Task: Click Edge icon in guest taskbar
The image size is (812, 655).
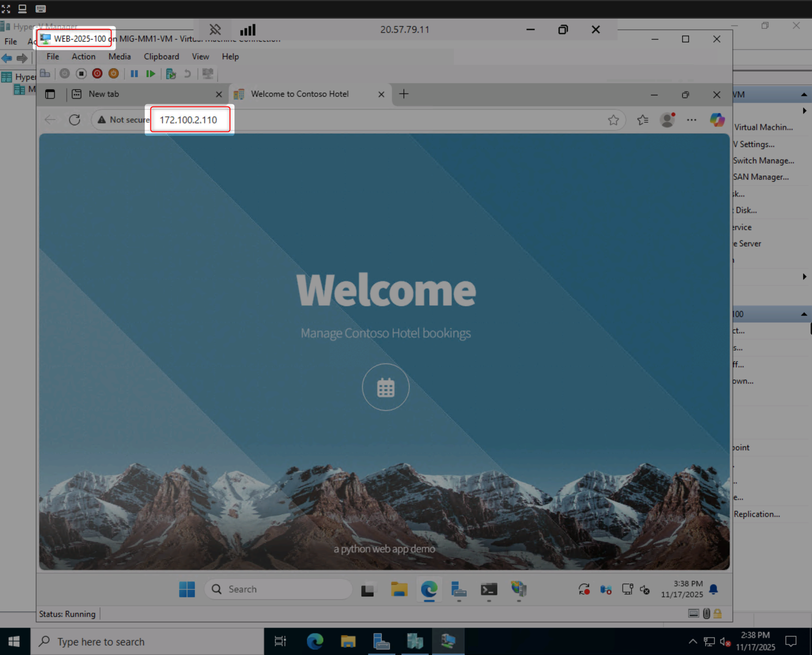Action: (x=429, y=589)
